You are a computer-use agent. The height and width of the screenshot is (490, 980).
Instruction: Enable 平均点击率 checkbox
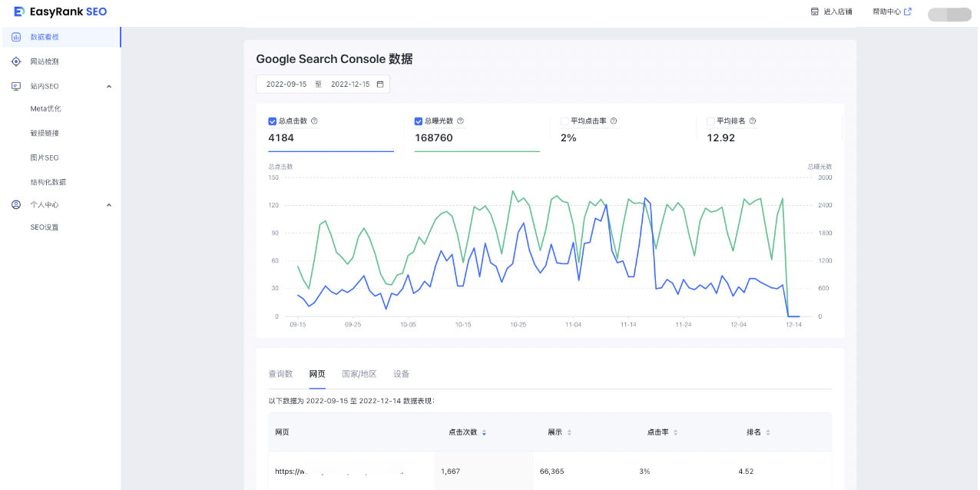pyautogui.click(x=564, y=121)
